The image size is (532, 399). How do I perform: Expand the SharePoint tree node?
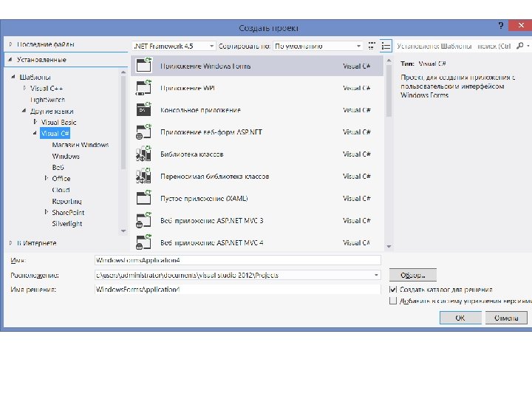pos(47,212)
